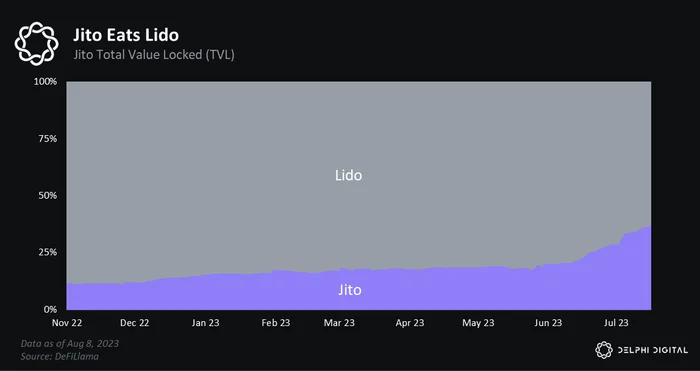This screenshot has height=371, width=700.
Task: Click the small Delphi Digital logo icon
Action: [604, 350]
